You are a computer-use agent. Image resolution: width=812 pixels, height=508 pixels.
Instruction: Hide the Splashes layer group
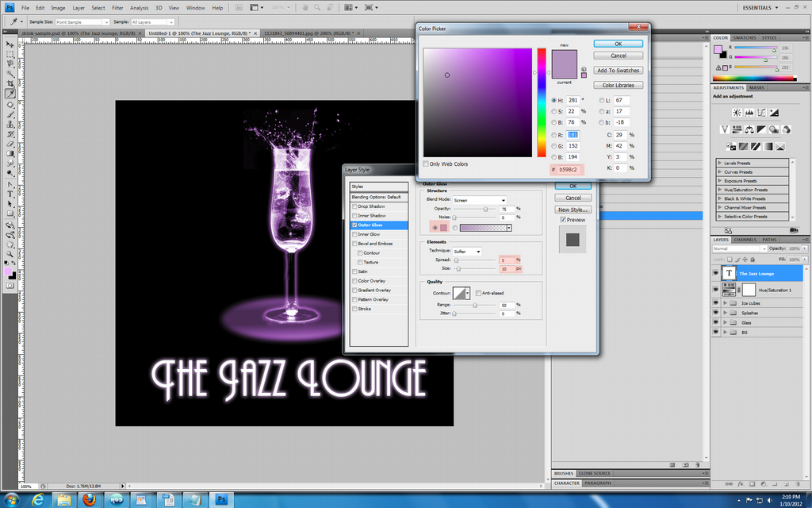tap(716, 313)
